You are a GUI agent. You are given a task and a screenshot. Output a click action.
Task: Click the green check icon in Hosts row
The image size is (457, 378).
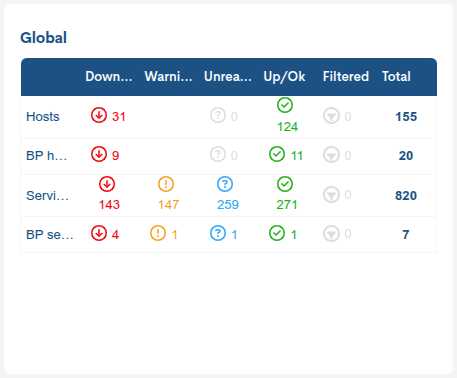coord(285,105)
